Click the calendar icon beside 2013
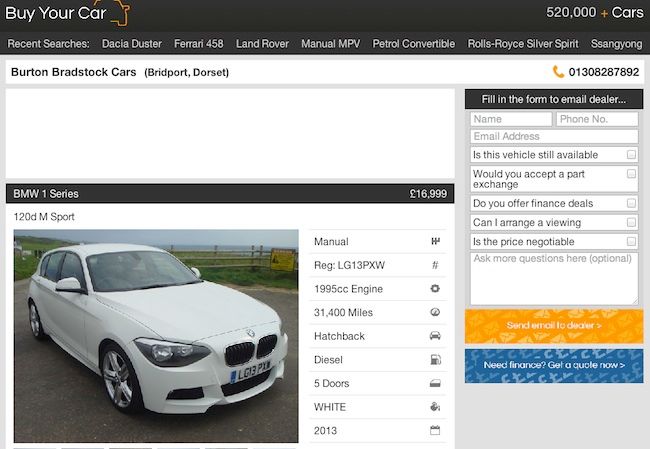Viewport: 650px width, 449px height. [435, 430]
